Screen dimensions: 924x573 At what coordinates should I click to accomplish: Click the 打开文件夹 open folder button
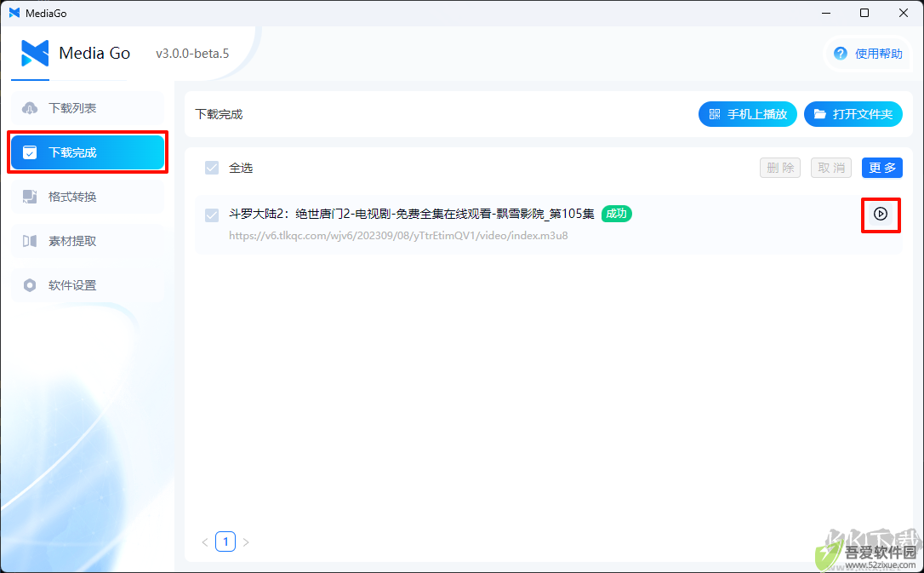(853, 114)
